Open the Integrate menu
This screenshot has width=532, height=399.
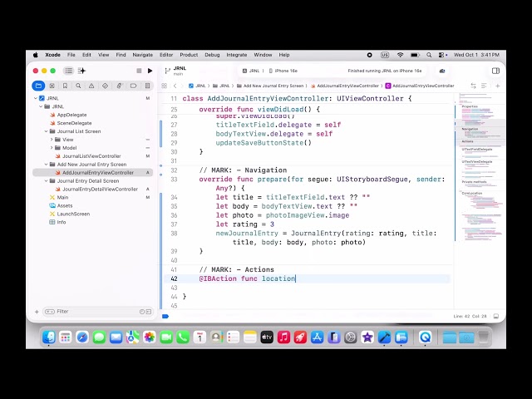coord(236,55)
